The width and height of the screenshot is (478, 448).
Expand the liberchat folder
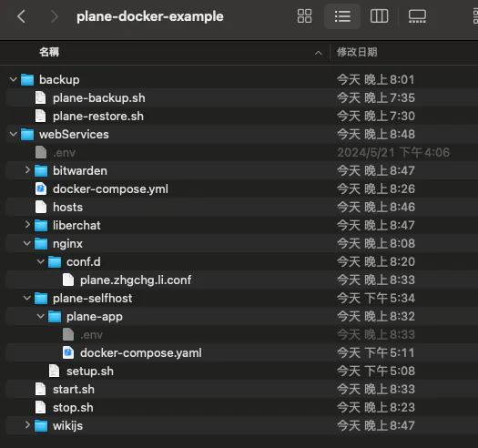pos(27,225)
